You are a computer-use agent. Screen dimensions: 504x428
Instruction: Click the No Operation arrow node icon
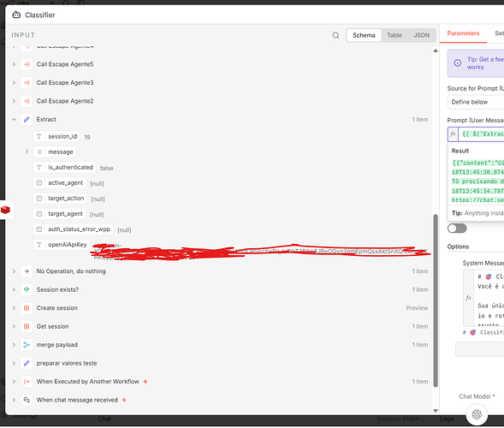coord(27,271)
